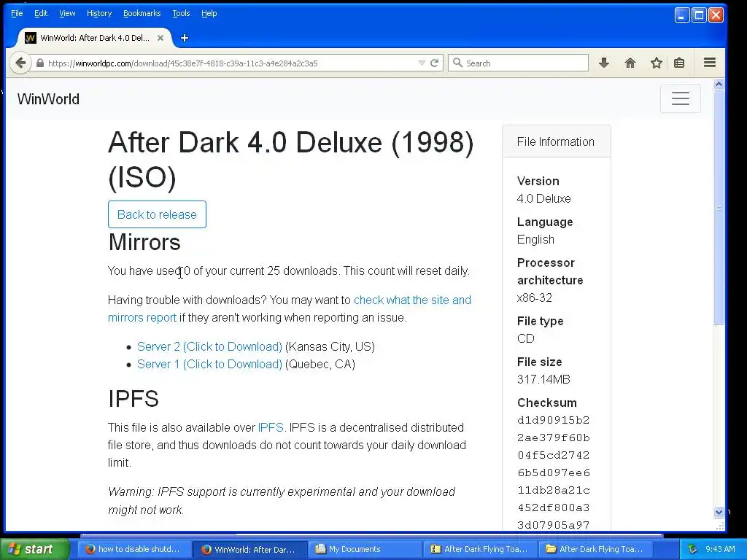Switch to 'how to disable shutd...' taskbar window

click(x=134, y=549)
